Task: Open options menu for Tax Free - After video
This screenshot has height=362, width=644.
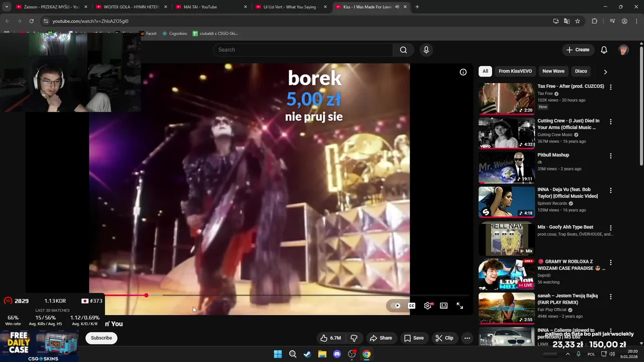Action: coord(611,87)
